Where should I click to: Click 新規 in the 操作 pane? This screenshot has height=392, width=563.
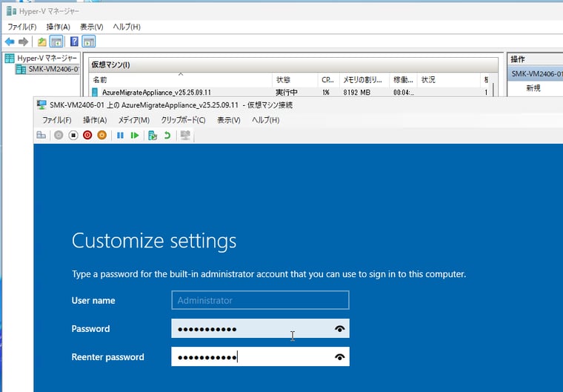point(533,88)
